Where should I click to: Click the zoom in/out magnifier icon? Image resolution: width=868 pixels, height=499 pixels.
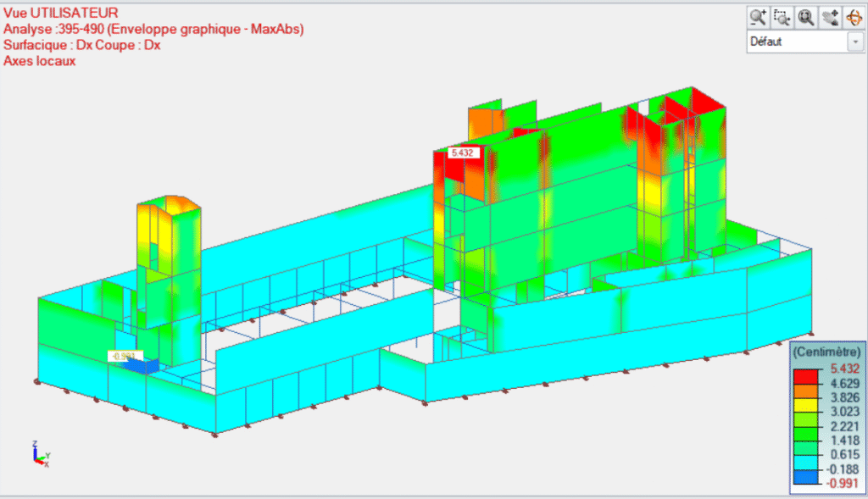(x=758, y=16)
